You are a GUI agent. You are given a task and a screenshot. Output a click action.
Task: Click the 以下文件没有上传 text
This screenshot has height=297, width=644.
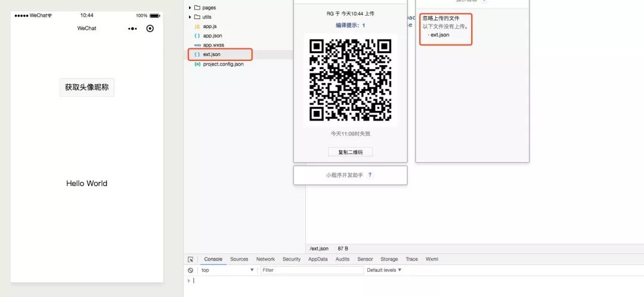445,27
